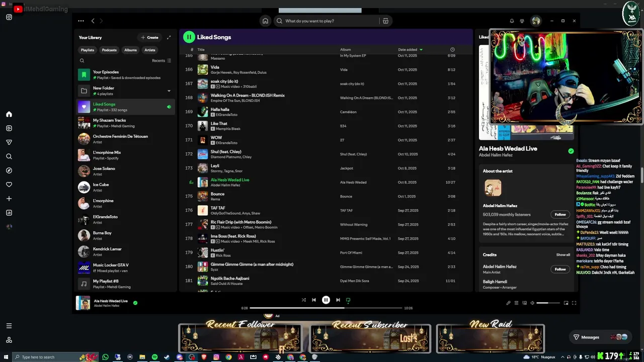Click Abdel Halim Hafez artist thumbnail
Image resolution: width=644 pixels, height=362 pixels.
click(x=493, y=188)
